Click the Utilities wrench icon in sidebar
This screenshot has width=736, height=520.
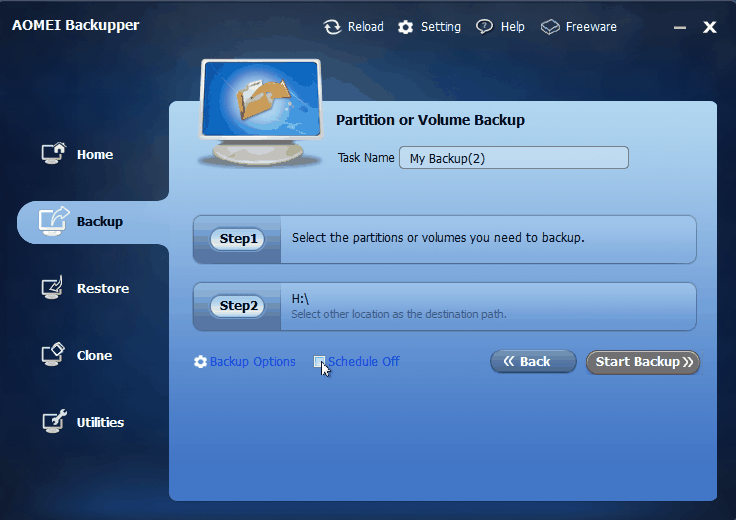pyautogui.click(x=54, y=421)
